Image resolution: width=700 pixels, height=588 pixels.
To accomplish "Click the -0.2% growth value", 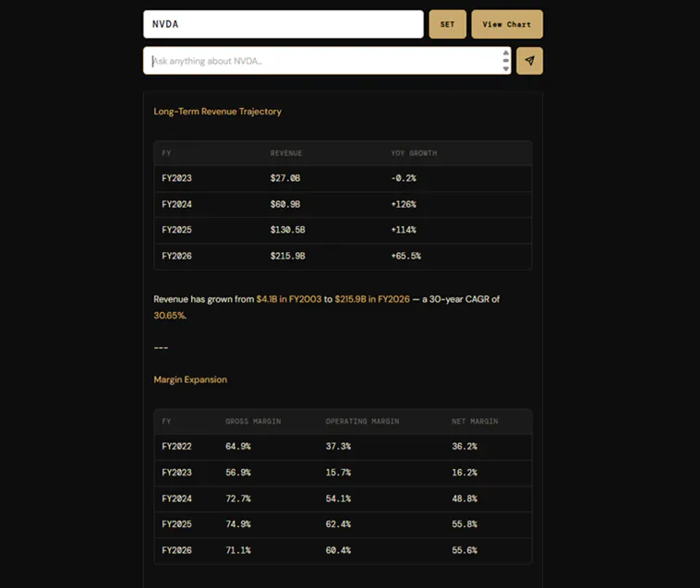I will click(x=404, y=178).
